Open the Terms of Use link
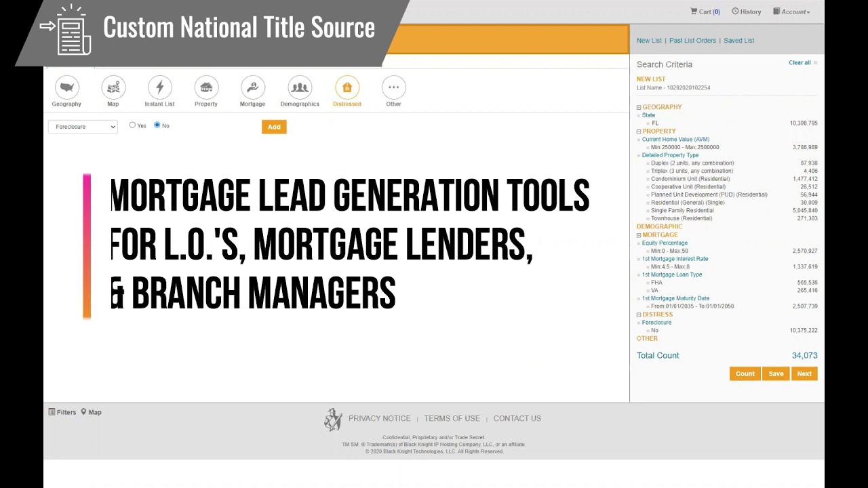This screenshot has width=868, height=488. [452, 419]
